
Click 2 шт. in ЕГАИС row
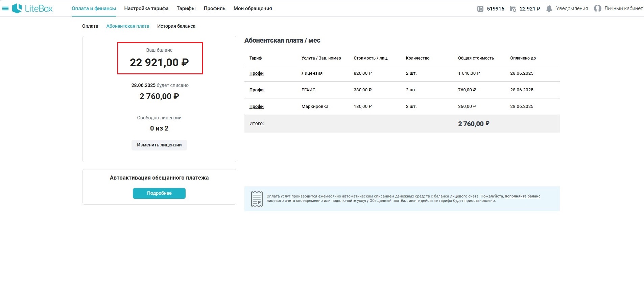(x=411, y=90)
